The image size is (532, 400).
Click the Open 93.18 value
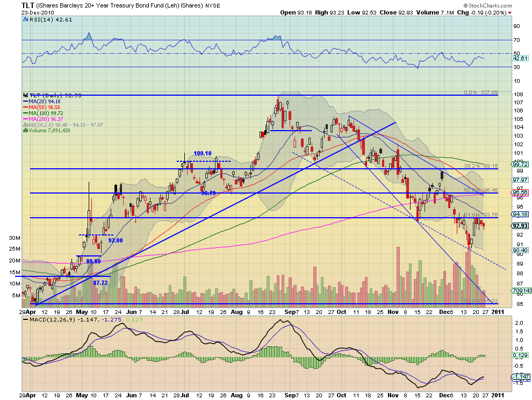point(296,12)
